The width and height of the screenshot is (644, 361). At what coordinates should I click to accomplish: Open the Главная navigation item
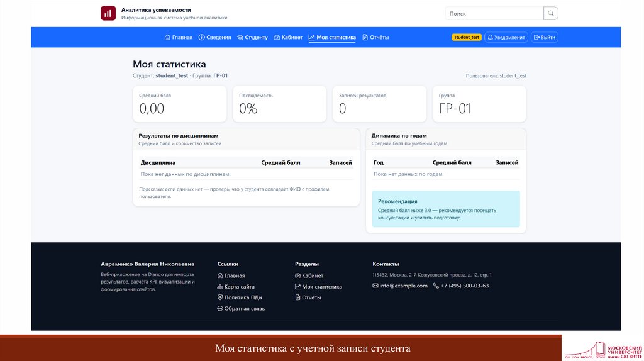(x=178, y=37)
